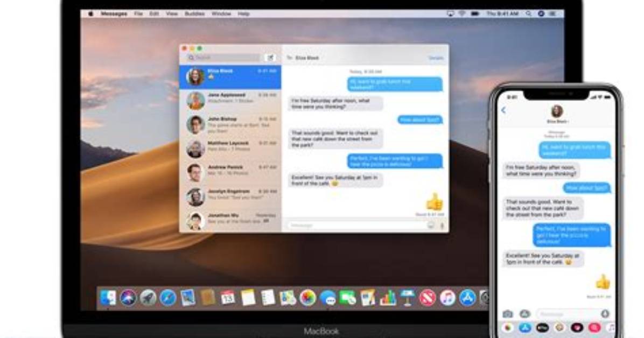This screenshot has width=644, height=338.
Task: Select the Jane Appleseed conversation
Action: pyautogui.click(x=230, y=101)
